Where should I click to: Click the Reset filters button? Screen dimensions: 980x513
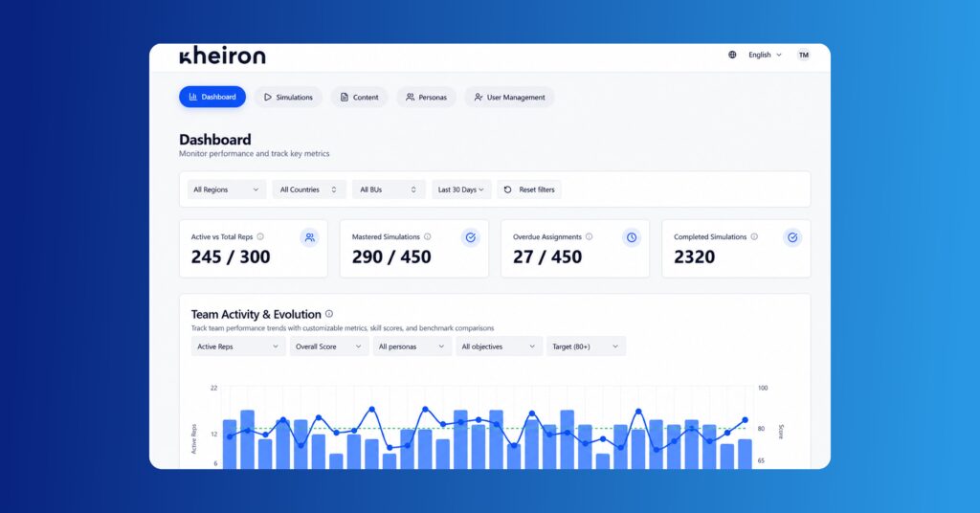(x=529, y=190)
